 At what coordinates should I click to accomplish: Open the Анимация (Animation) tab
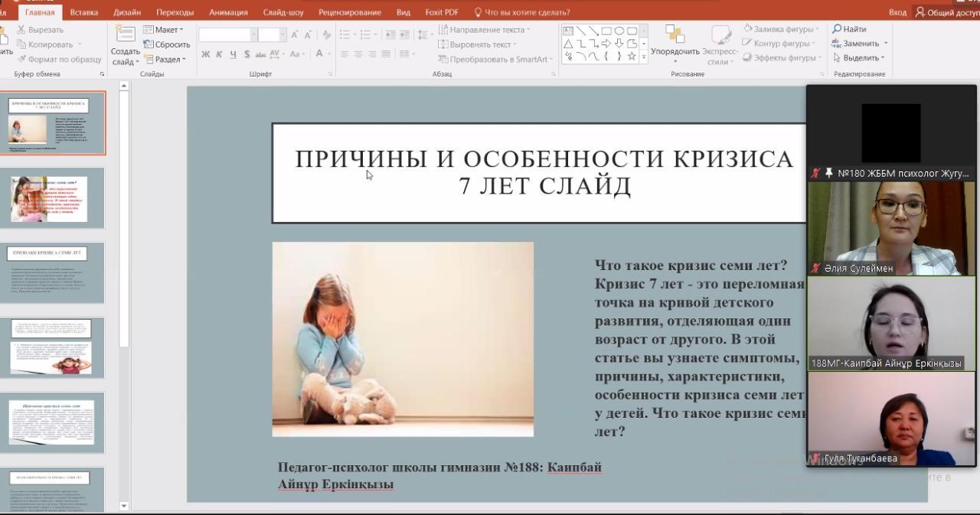pyautogui.click(x=228, y=12)
